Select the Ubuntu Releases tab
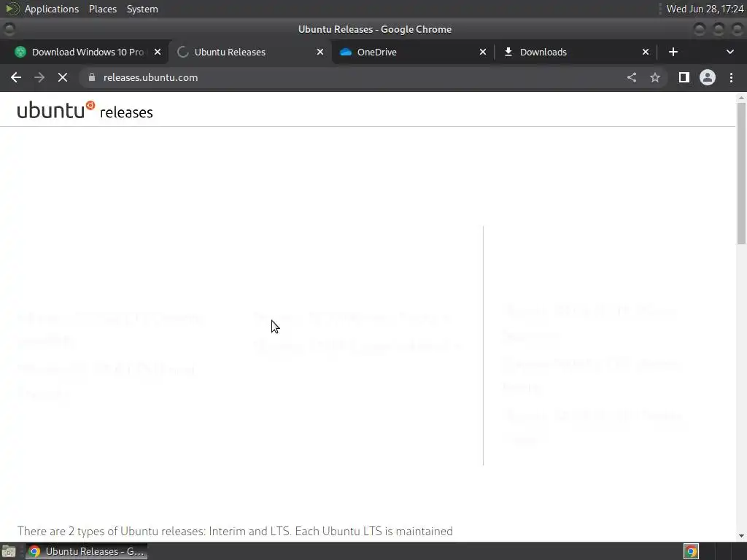The height and width of the screenshot is (560, 747). coord(251,52)
